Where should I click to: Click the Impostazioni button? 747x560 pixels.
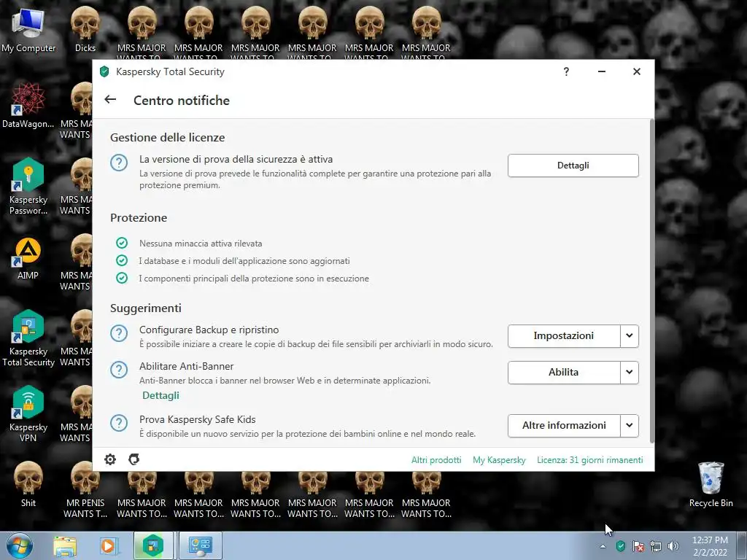(564, 335)
